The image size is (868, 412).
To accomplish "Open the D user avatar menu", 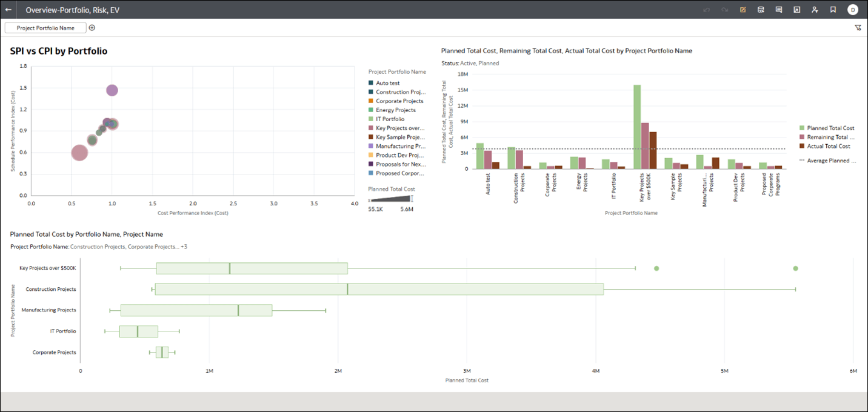I will tap(853, 10).
